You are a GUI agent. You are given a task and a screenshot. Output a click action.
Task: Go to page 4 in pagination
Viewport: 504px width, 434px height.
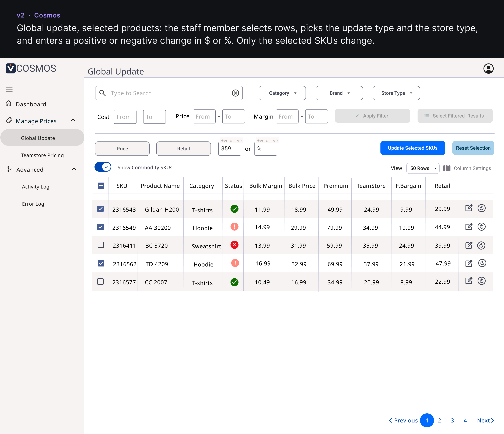[465, 420]
